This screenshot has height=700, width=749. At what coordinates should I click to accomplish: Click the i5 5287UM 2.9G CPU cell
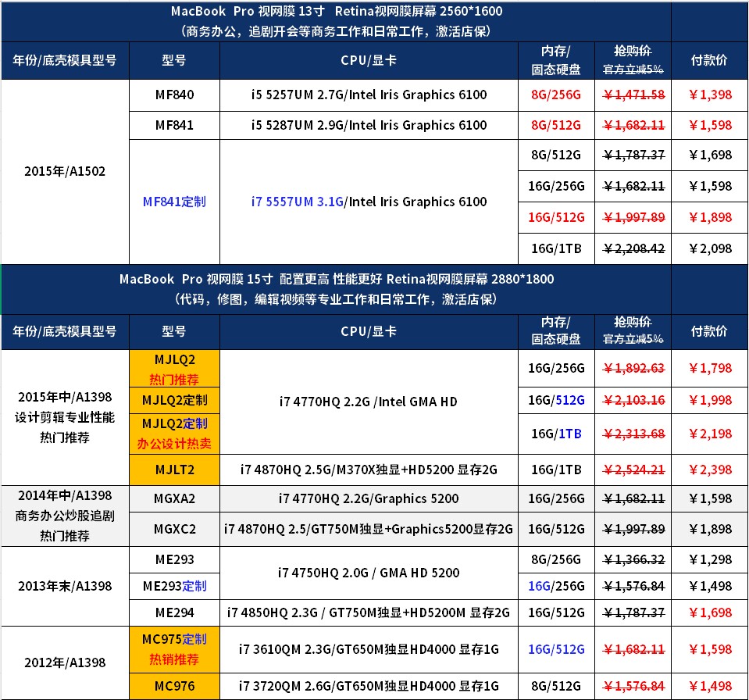(369, 125)
